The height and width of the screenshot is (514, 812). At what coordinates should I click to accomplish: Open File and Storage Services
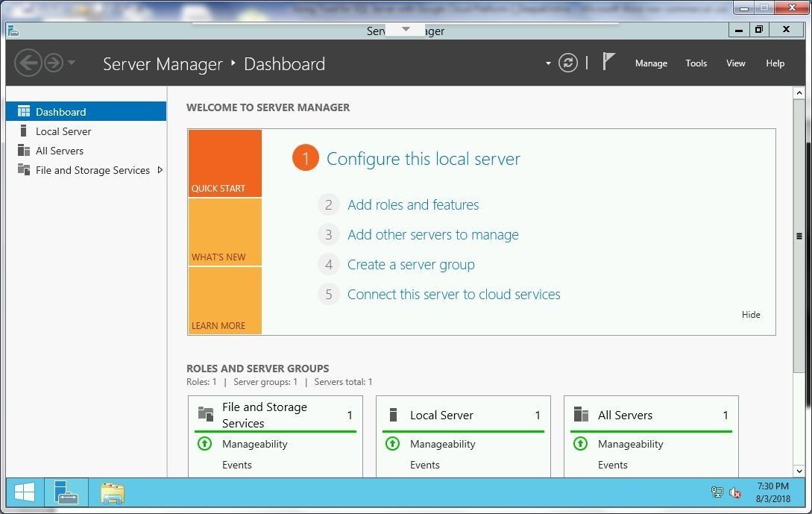[92, 170]
